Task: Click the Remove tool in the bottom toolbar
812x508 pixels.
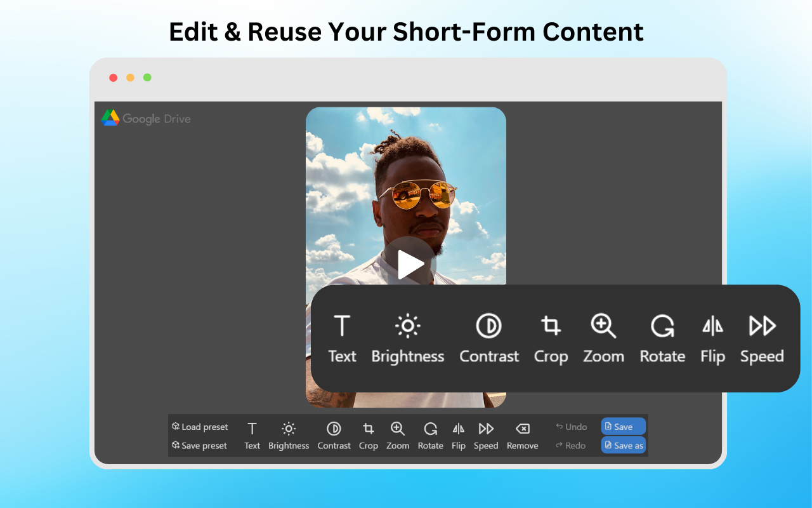Action: pyautogui.click(x=522, y=435)
